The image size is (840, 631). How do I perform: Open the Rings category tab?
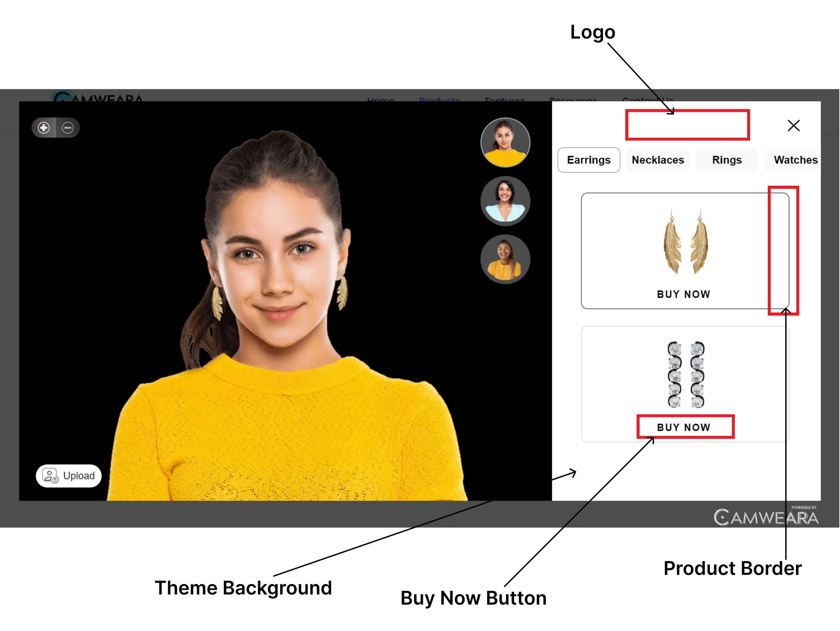[x=726, y=160]
